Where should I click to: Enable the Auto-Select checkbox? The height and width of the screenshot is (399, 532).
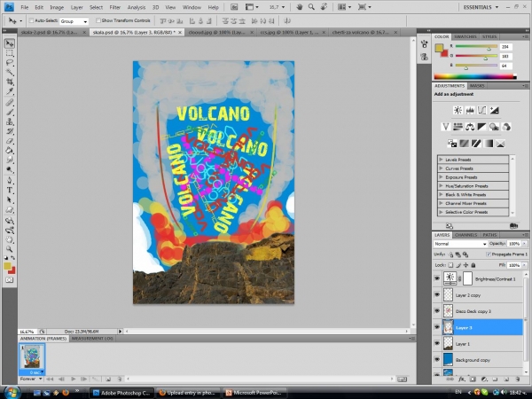[31, 20]
